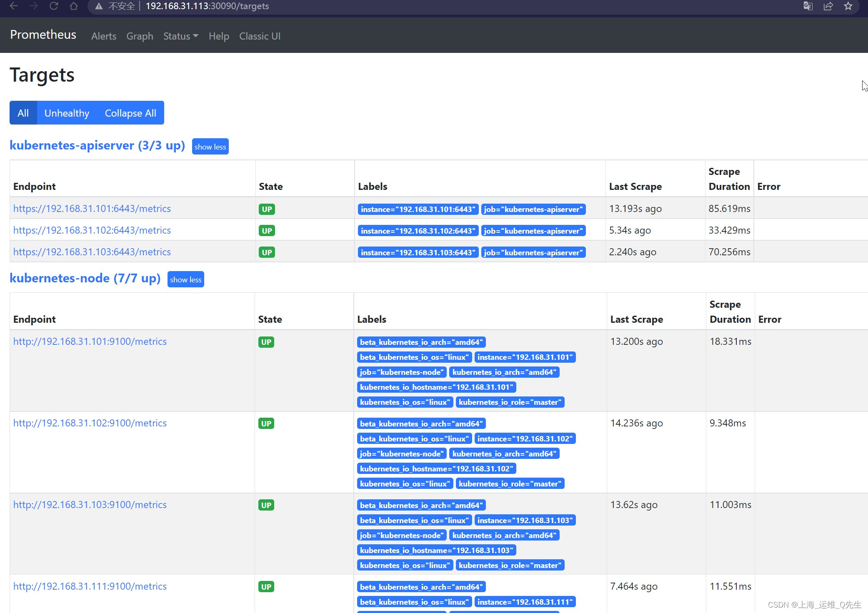The height and width of the screenshot is (613, 868).
Task: Click UP badge for 192.168.31.102:6443
Action: (267, 231)
